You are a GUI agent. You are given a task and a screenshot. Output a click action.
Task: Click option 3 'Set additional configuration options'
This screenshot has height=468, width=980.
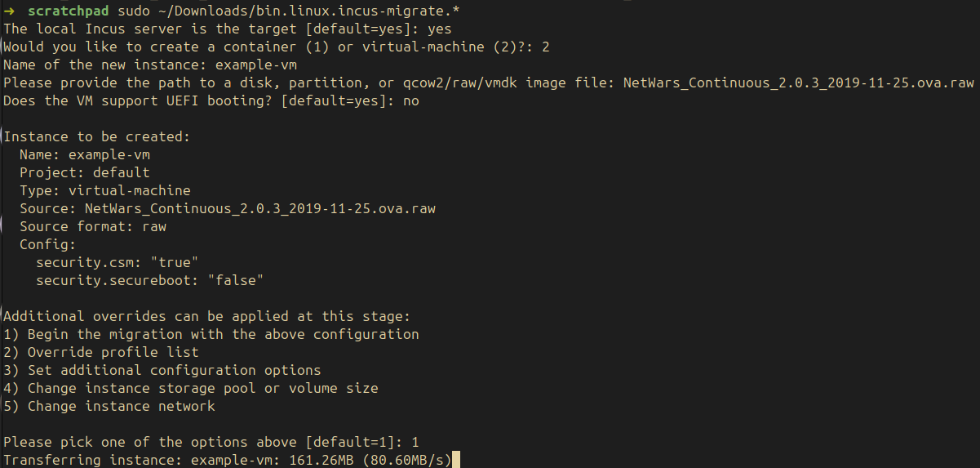point(162,371)
